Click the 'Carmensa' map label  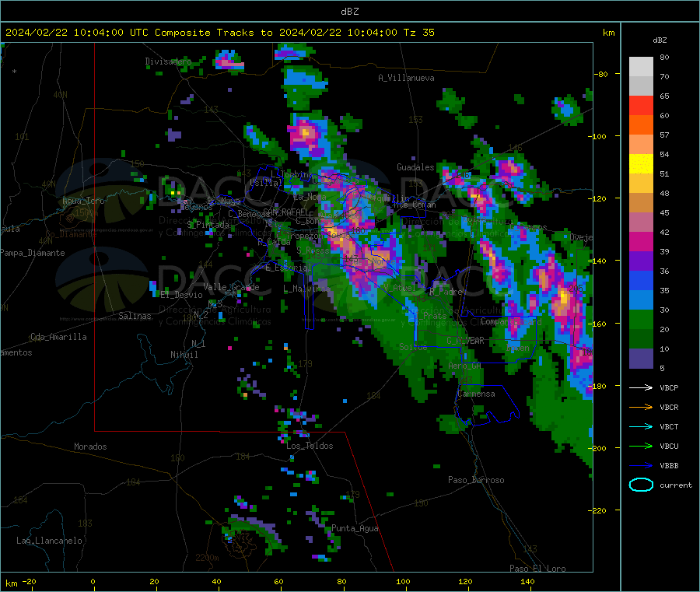click(x=476, y=394)
